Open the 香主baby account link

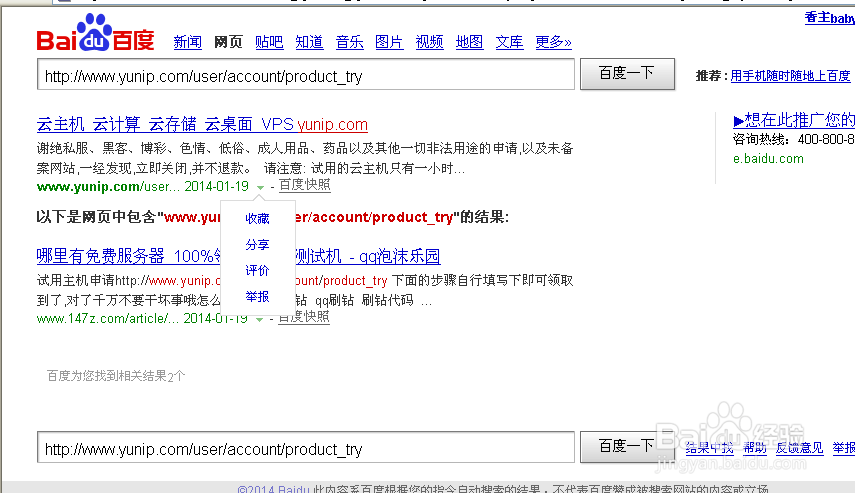[x=829, y=17]
